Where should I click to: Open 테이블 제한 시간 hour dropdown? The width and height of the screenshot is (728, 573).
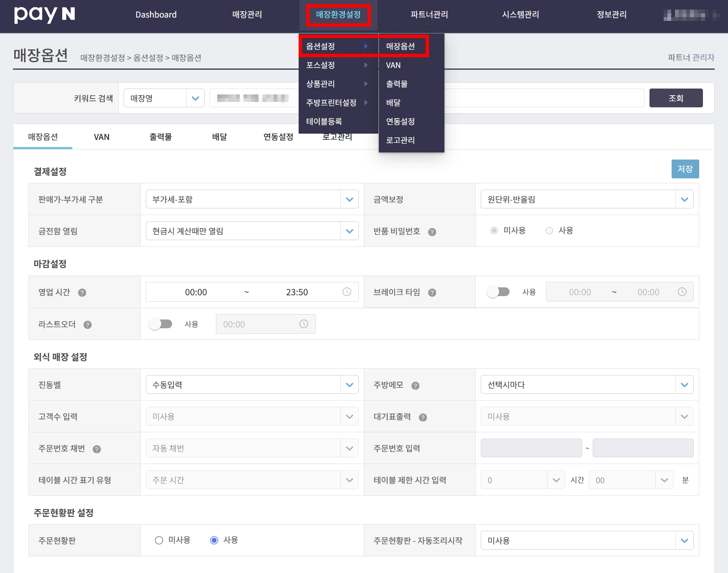pyautogui.click(x=523, y=480)
